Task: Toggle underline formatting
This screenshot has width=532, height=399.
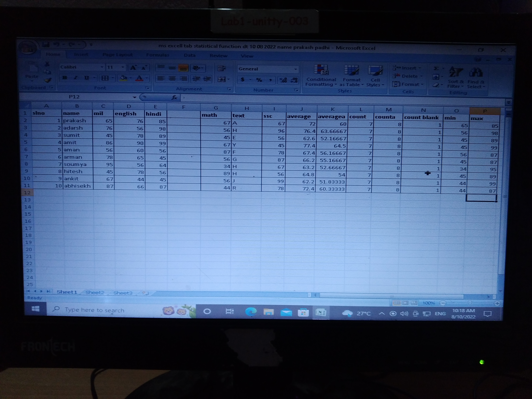Action: [87, 78]
